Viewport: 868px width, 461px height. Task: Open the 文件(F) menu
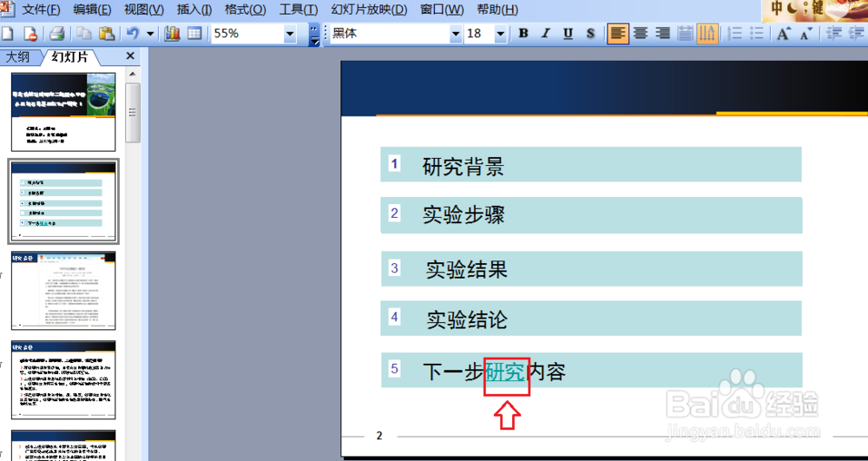click(41, 10)
